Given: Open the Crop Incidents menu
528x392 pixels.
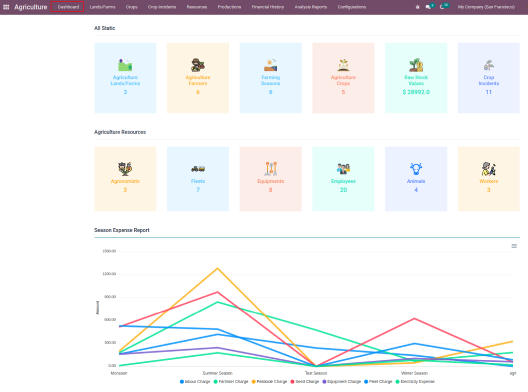Looking at the screenshot, I should click(x=162, y=7).
